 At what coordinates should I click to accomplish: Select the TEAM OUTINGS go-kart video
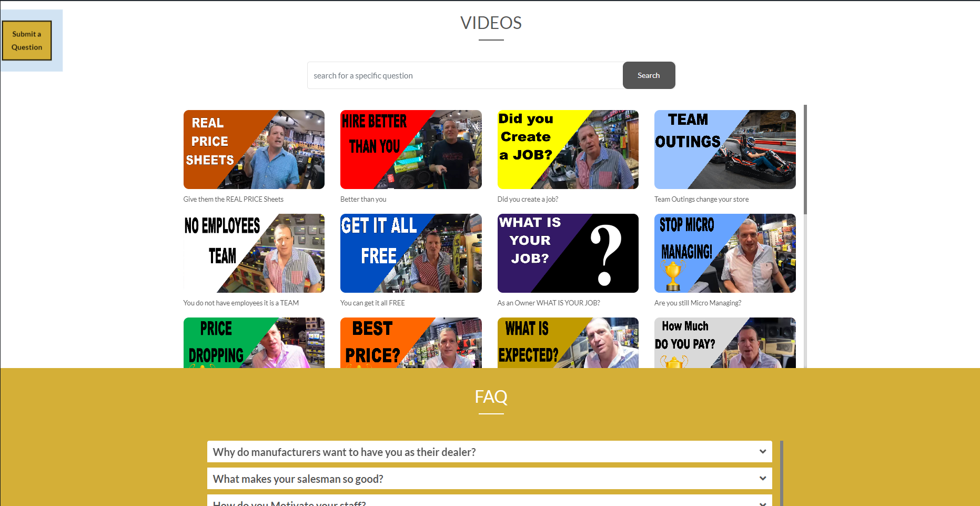(724, 150)
